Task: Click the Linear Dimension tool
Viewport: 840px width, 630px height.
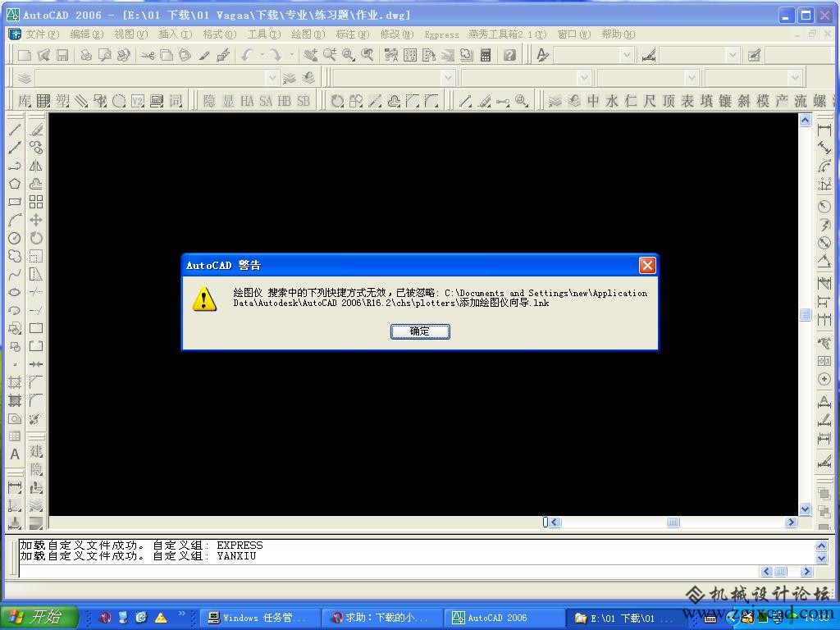Action: pos(824,129)
